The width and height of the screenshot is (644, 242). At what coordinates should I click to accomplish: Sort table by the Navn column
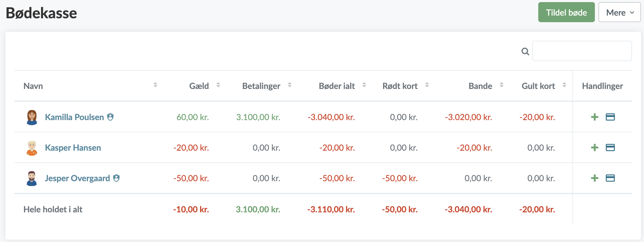pos(33,86)
